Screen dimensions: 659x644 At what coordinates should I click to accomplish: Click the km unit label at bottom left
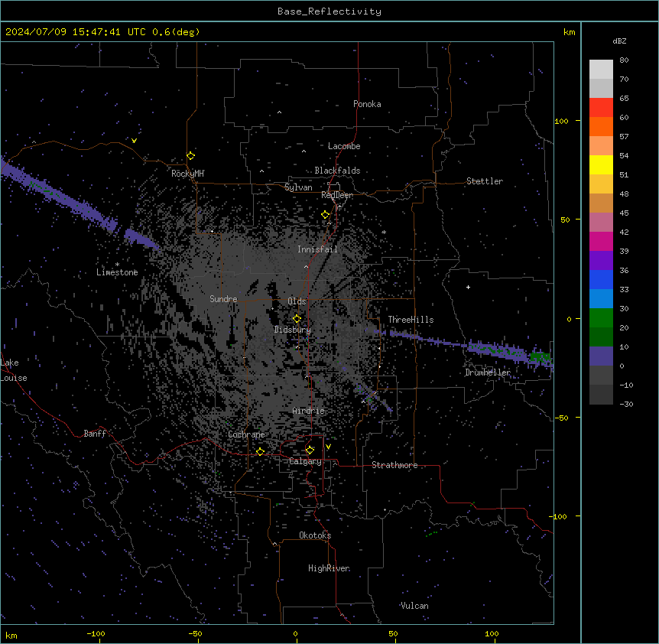[x=11, y=636]
